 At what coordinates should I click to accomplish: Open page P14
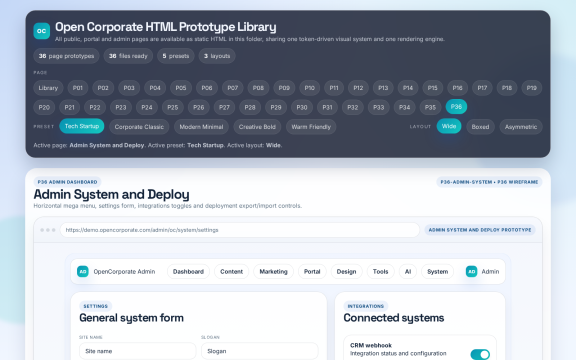408,88
